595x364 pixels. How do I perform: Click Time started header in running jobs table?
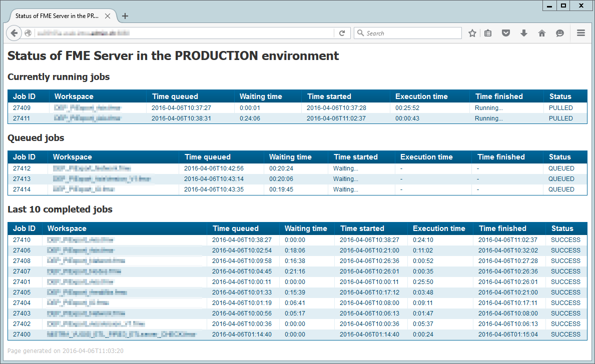tap(329, 96)
